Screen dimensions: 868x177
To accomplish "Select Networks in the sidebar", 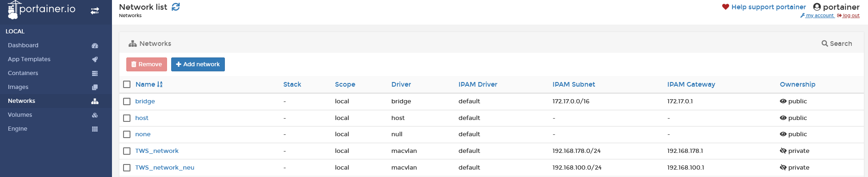I will (x=56, y=101).
